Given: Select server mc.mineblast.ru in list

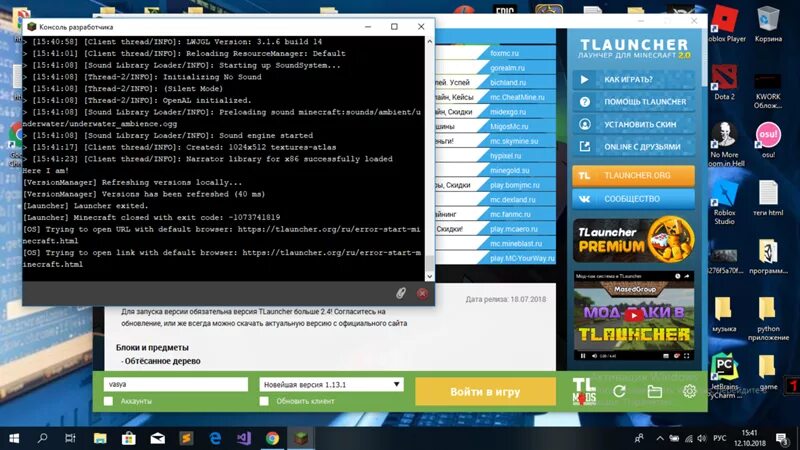Looking at the screenshot, I should [x=516, y=243].
